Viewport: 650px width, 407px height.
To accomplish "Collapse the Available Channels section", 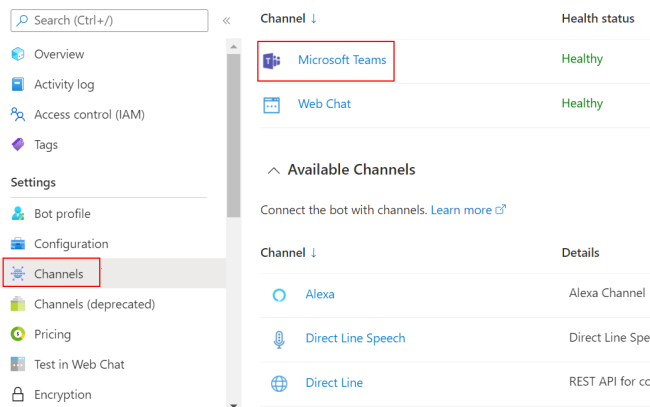I will point(273,170).
